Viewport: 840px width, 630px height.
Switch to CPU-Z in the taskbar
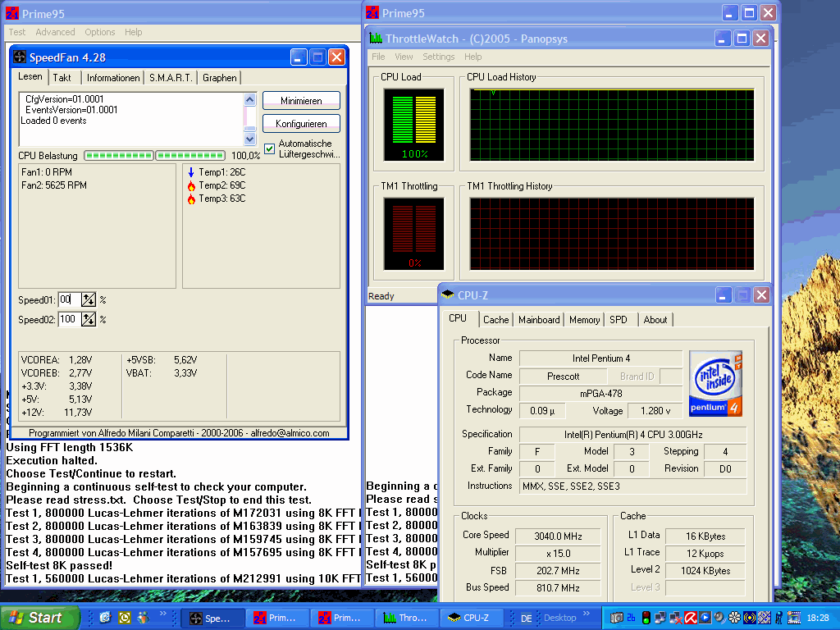click(x=472, y=618)
